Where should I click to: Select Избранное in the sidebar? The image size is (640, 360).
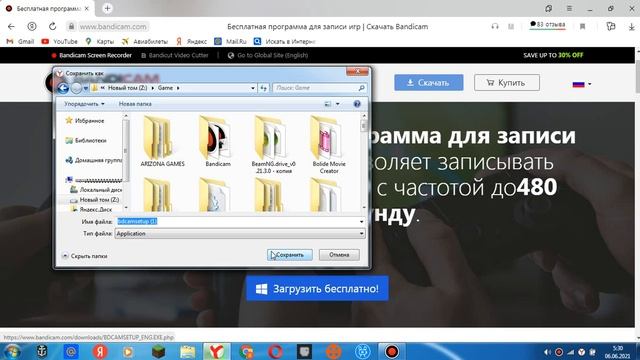(85, 121)
